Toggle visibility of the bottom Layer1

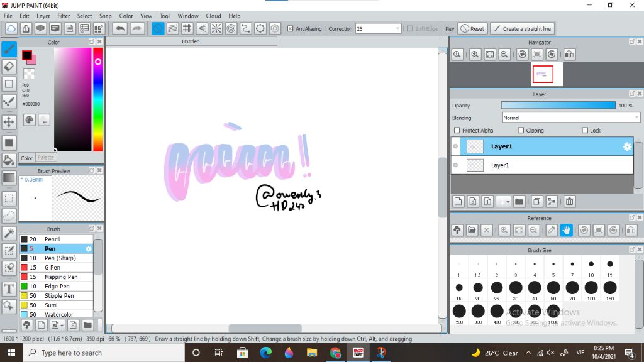[x=455, y=165]
